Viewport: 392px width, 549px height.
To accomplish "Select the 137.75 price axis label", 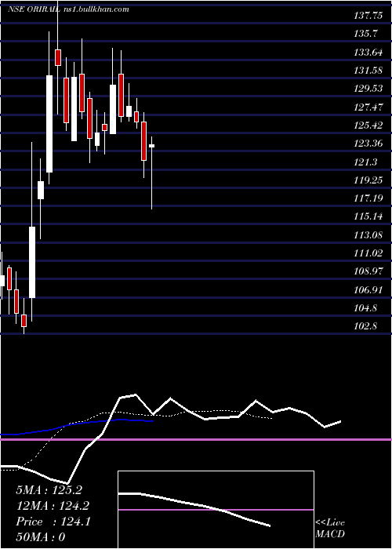I will [368, 15].
